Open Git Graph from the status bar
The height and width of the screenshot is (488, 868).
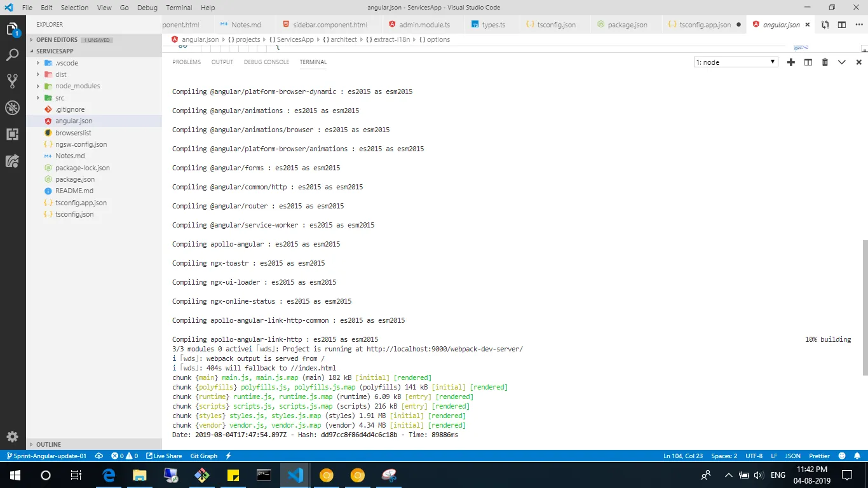click(204, 456)
